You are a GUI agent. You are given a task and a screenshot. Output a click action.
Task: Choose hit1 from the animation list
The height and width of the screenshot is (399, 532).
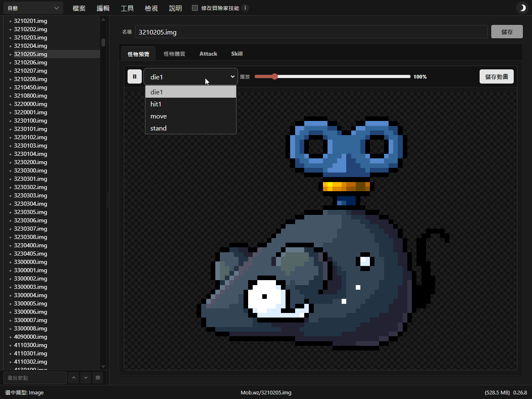pyautogui.click(x=191, y=104)
